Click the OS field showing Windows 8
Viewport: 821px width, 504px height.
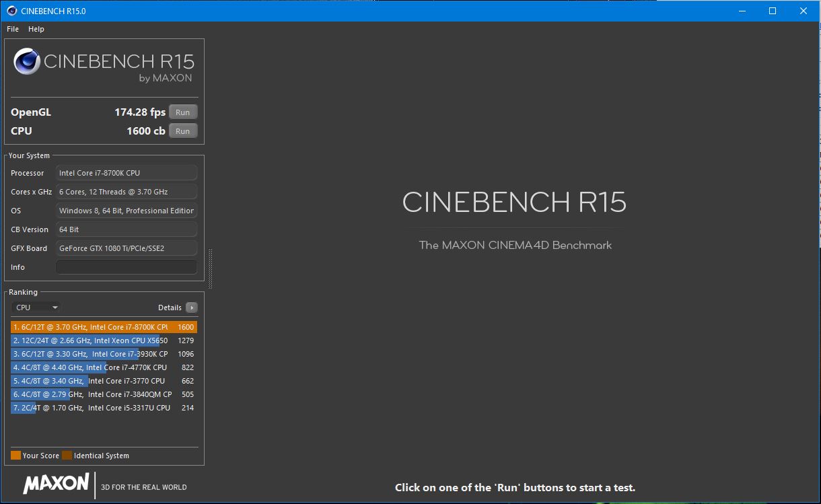coord(127,211)
